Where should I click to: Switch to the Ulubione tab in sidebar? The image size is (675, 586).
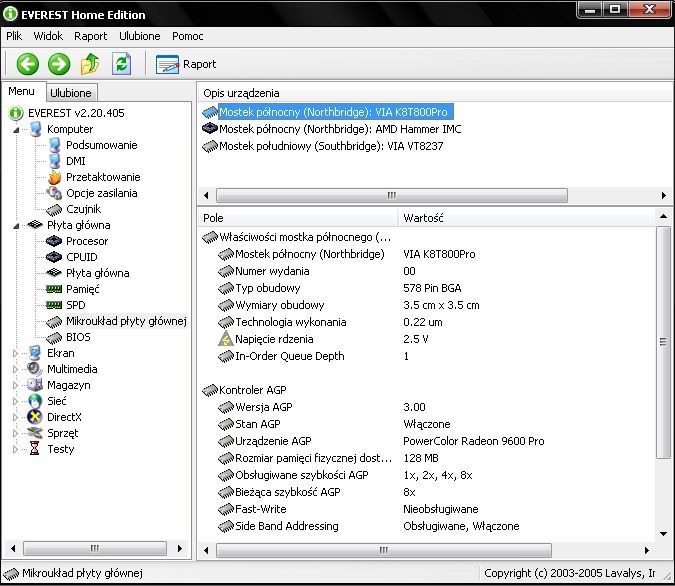pos(71,93)
